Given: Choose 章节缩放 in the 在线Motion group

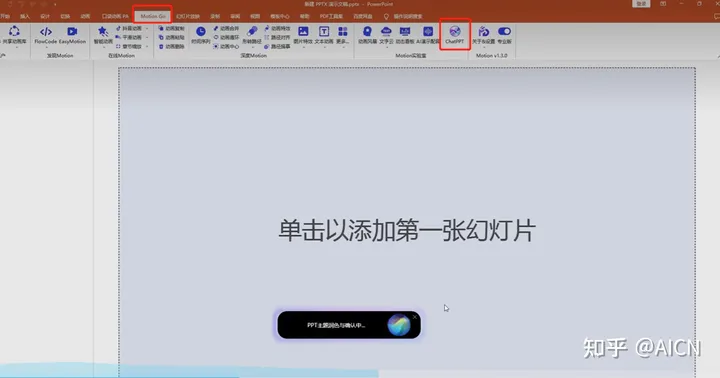Looking at the screenshot, I should click(129, 46).
